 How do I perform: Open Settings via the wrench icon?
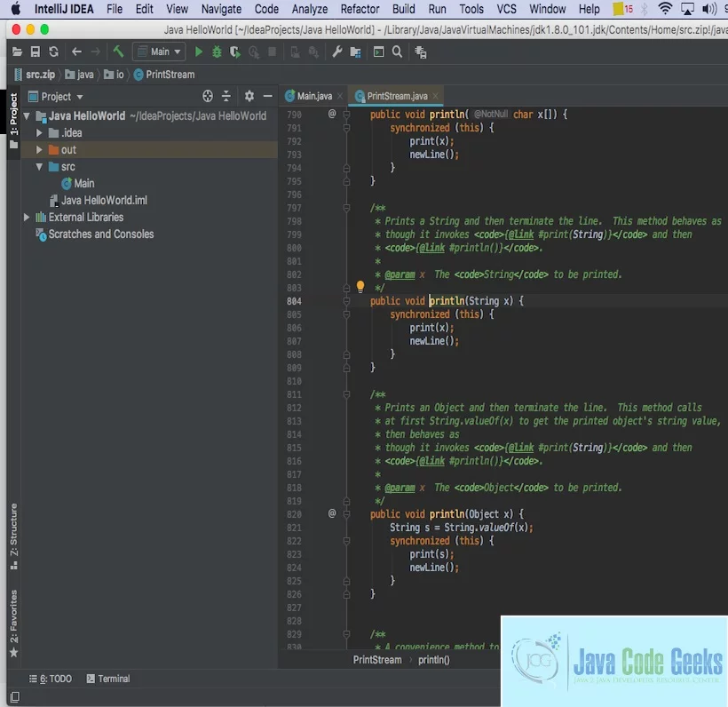pyautogui.click(x=337, y=52)
